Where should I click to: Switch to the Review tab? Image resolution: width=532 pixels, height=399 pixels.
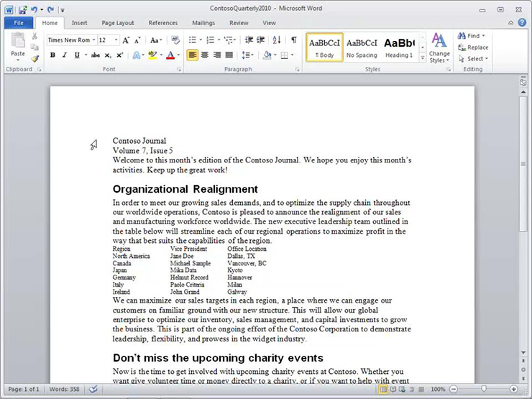point(239,23)
